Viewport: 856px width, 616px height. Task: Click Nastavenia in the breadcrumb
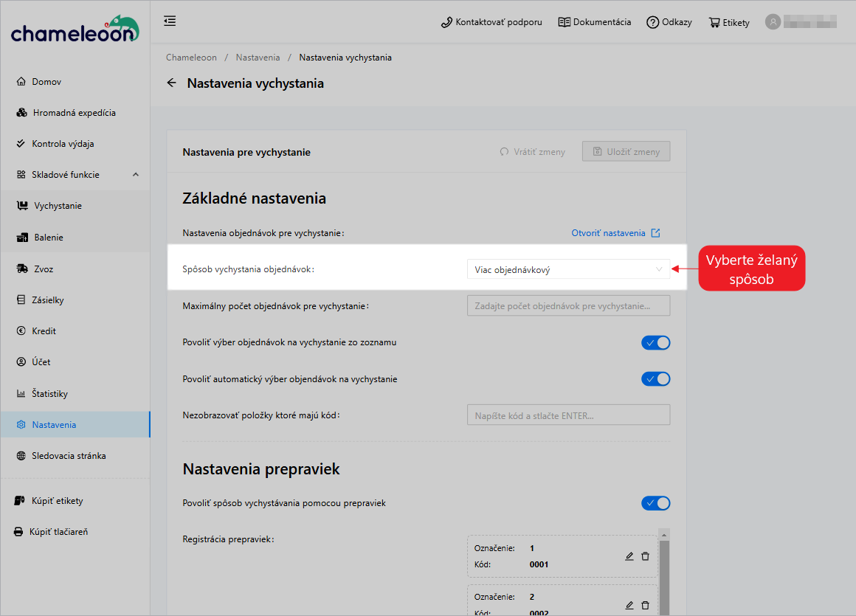(258, 58)
